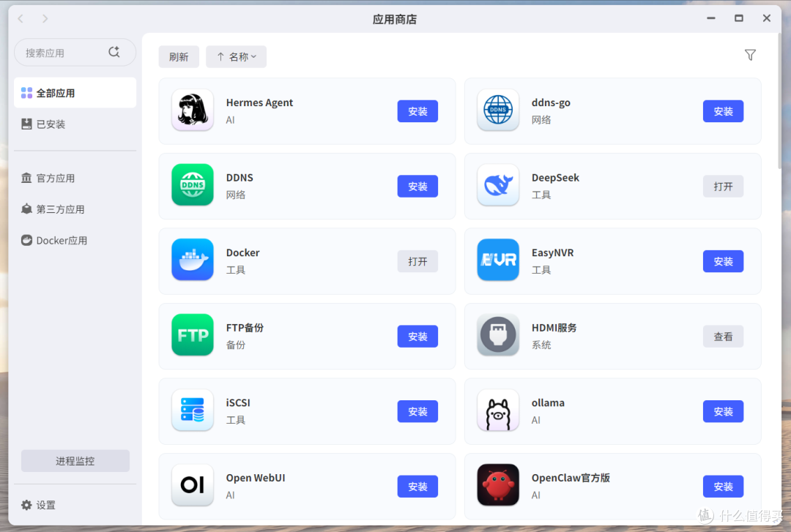791x532 pixels.
Task: Click the Docker whale app icon
Action: [x=192, y=260]
